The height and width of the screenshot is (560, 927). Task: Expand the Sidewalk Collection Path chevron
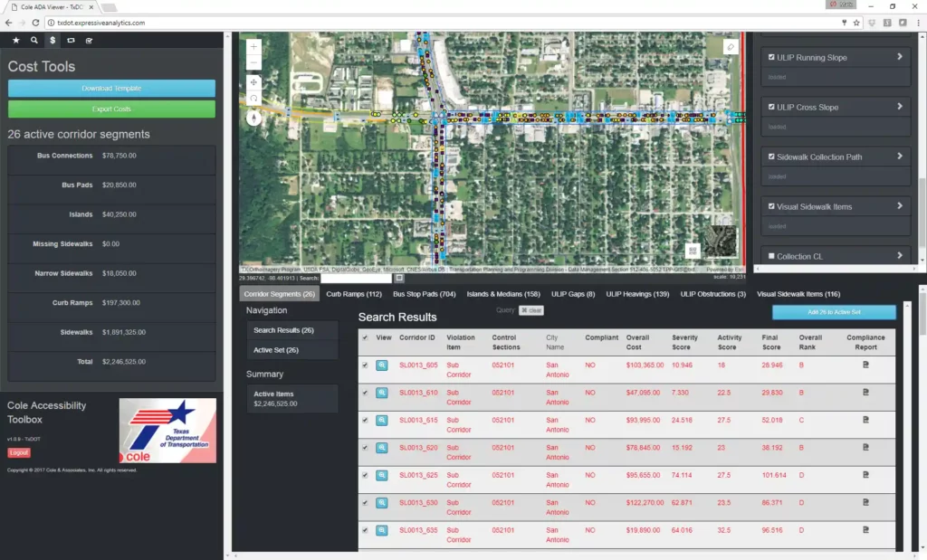[900, 156]
